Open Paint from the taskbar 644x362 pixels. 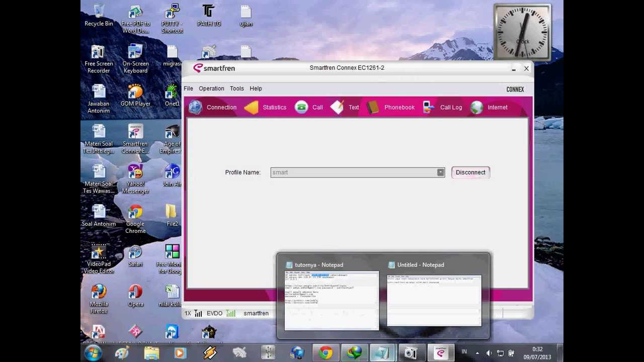point(122,353)
